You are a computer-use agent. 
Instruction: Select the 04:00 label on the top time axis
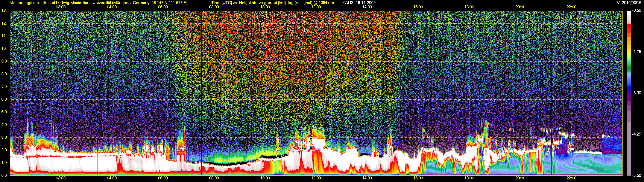pos(112,7)
